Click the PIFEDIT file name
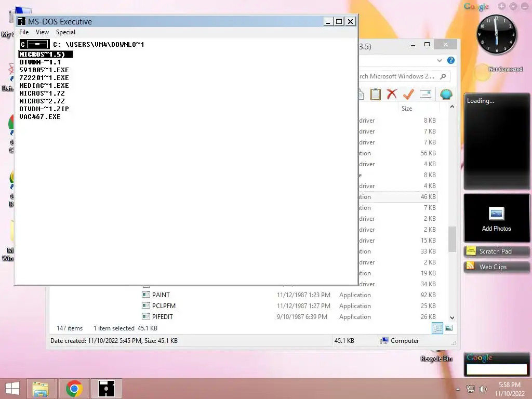Screen dimensions: 532x399 coord(163,316)
